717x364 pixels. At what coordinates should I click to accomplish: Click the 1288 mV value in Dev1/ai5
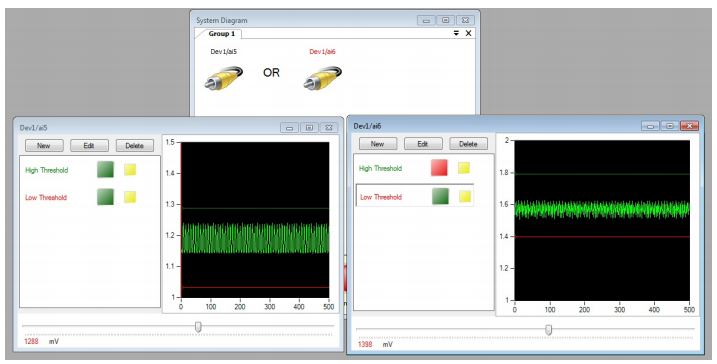pyautogui.click(x=32, y=341)
